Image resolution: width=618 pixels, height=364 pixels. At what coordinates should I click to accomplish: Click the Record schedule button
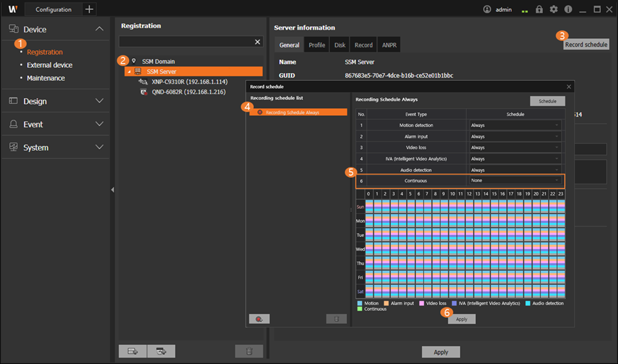tap(586, 45)
